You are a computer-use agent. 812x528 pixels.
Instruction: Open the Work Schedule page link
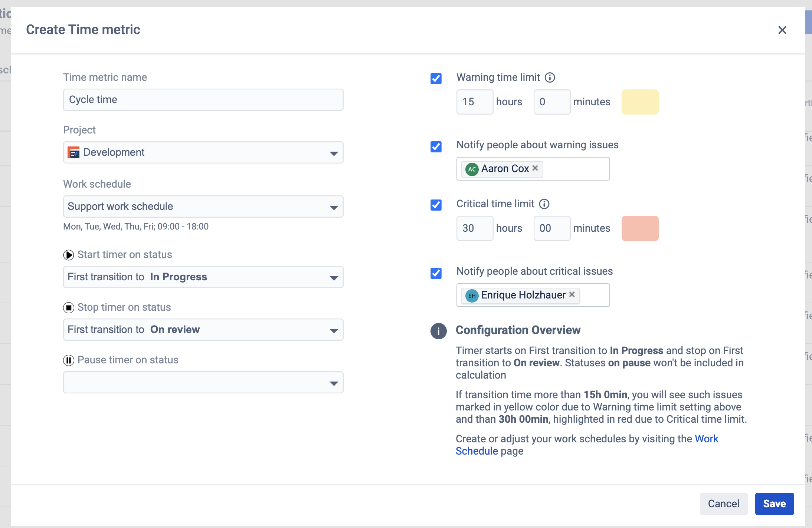tap(706, 439)
